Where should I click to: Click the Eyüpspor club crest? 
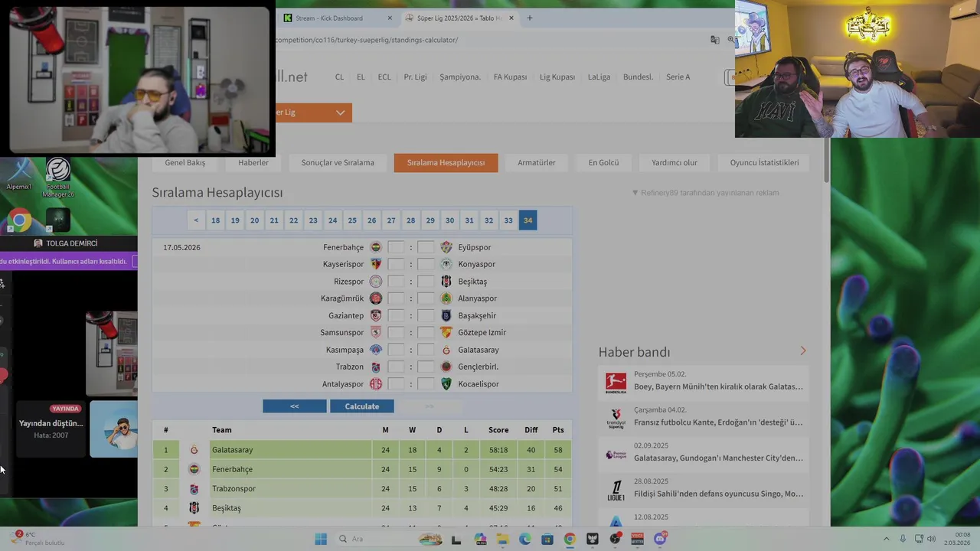[446, 247]
